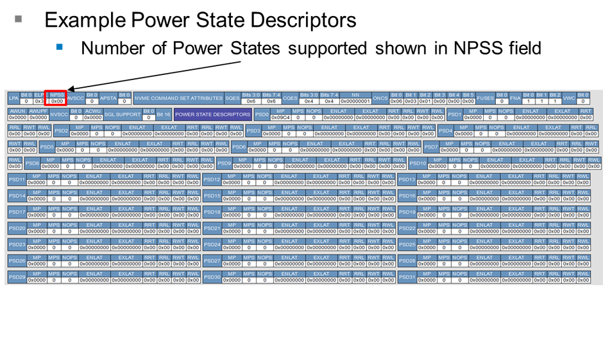Click the CQES field label
The width and height of the screenshot is (603, 364).
click(290, 98)
